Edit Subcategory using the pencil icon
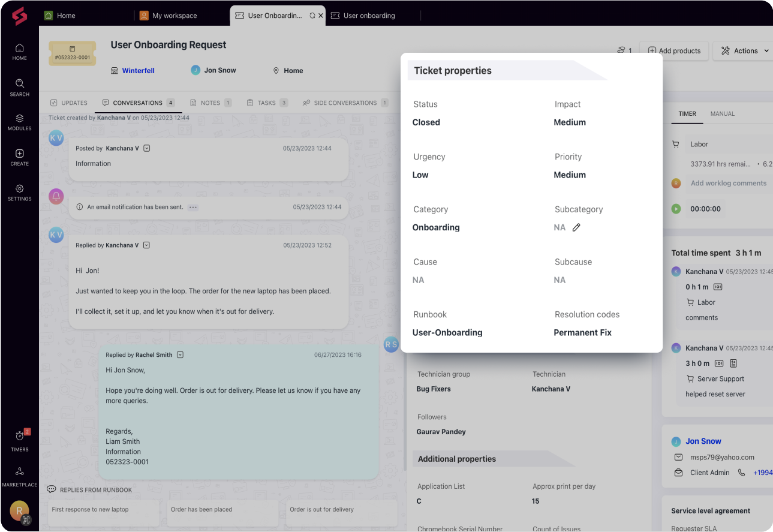The height and width of the screenshot is (532, 773). [576, 227]
